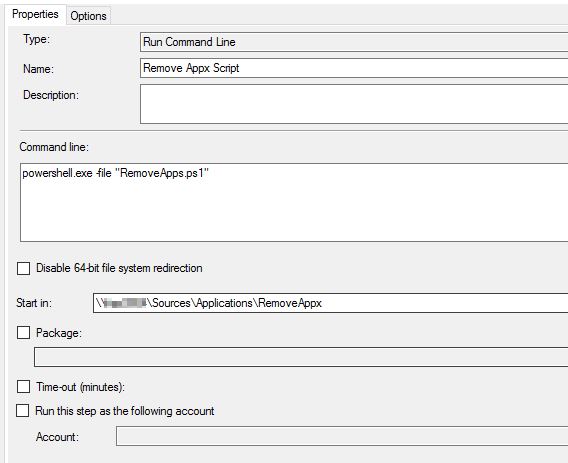The height and width of the screenshot is (463, 568).
Task: Check Run this step as the following account
Action: (22, 410)
